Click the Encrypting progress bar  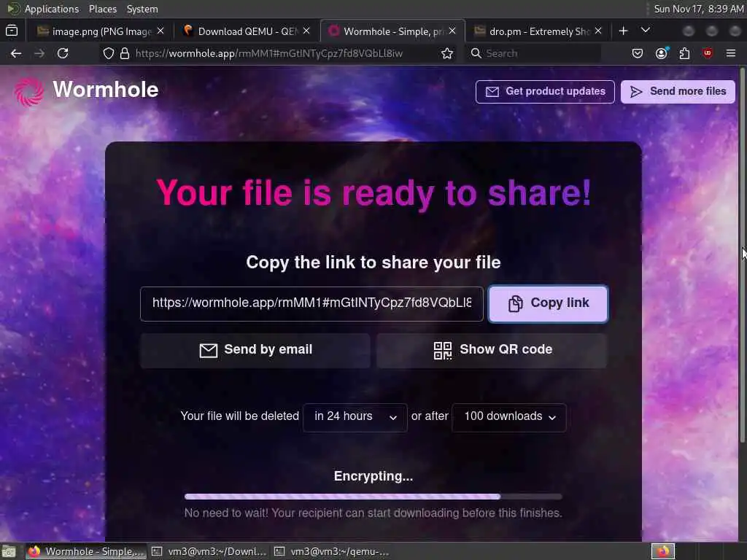373,497
